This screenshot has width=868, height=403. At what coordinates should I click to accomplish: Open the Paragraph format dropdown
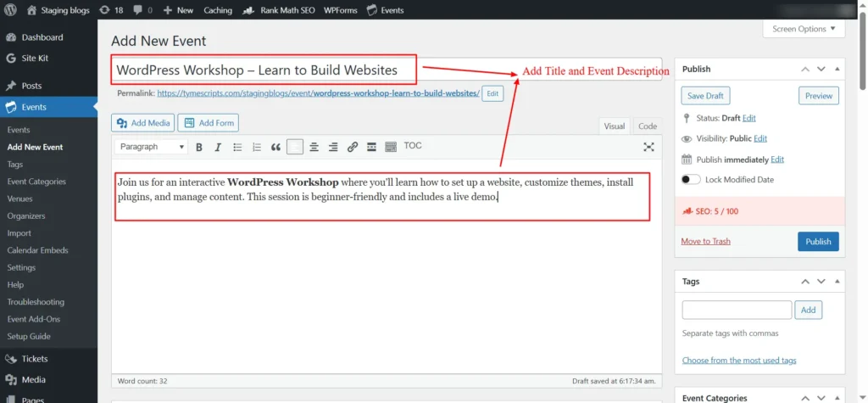[152, 147]
